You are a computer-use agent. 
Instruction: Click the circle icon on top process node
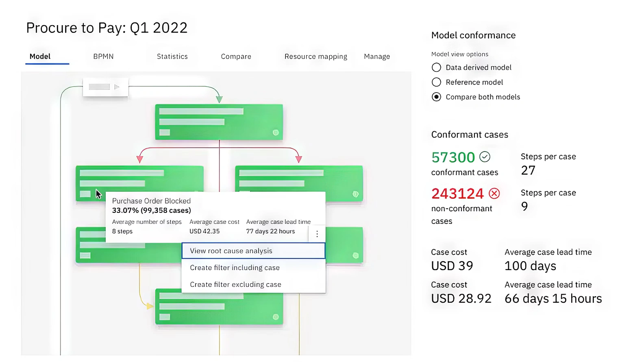276,132
